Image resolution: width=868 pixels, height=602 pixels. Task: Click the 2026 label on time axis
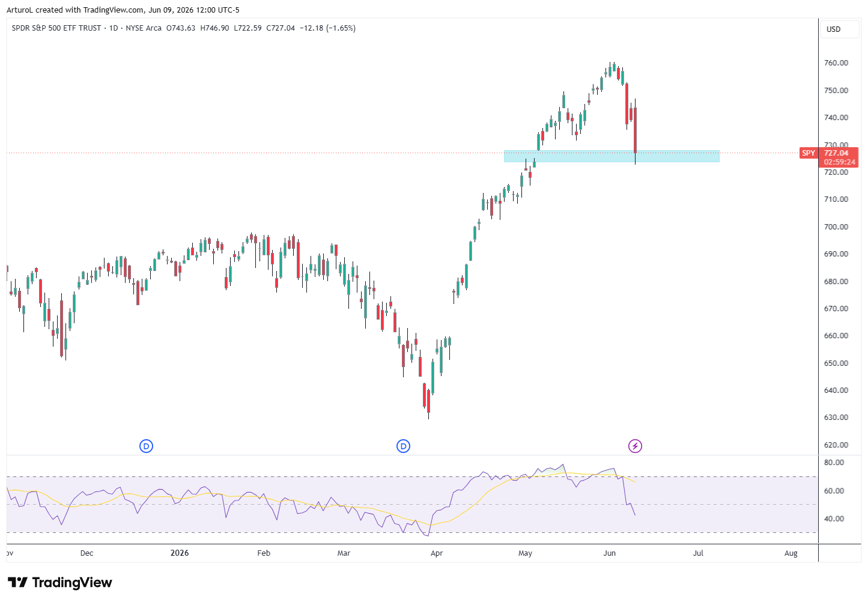point(179,553)
